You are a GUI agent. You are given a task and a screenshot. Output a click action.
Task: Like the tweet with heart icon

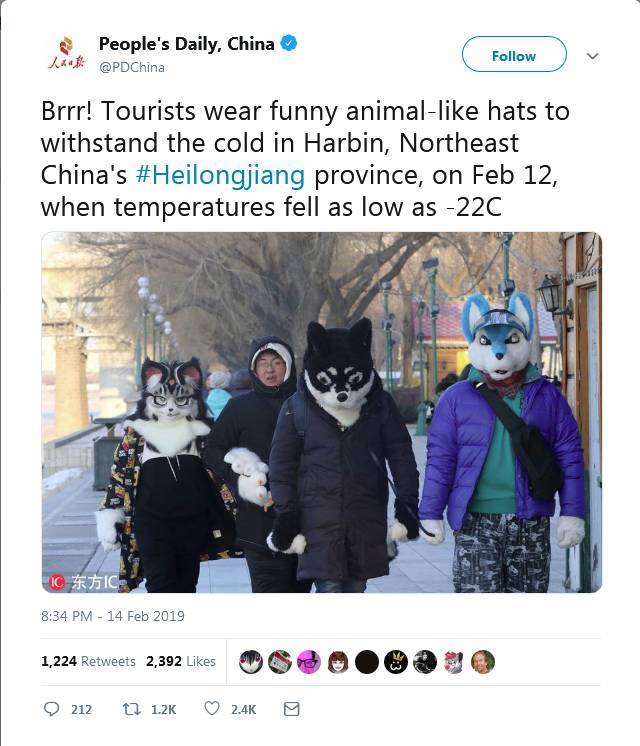212,708
